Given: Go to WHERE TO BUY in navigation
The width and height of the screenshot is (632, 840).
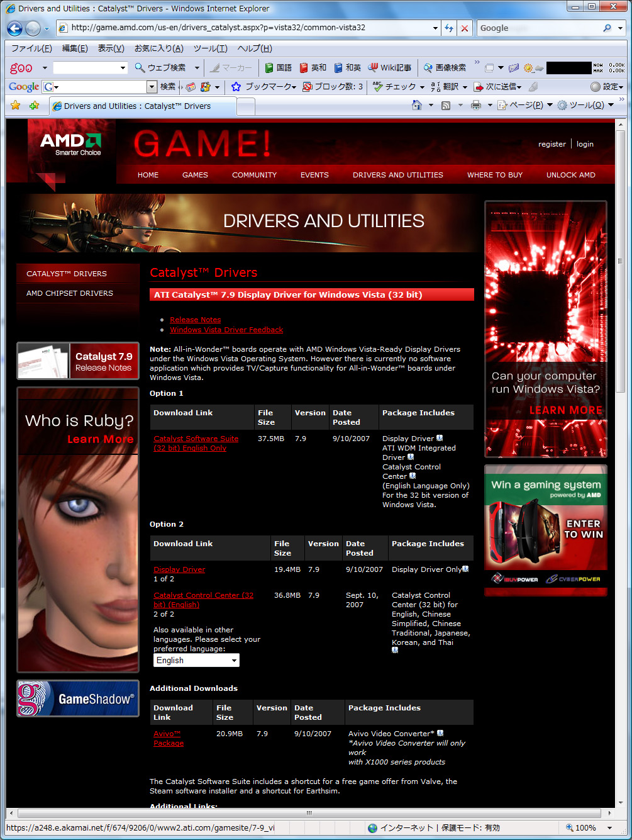Looking at the screenshot, I should (x=495, y=175).
